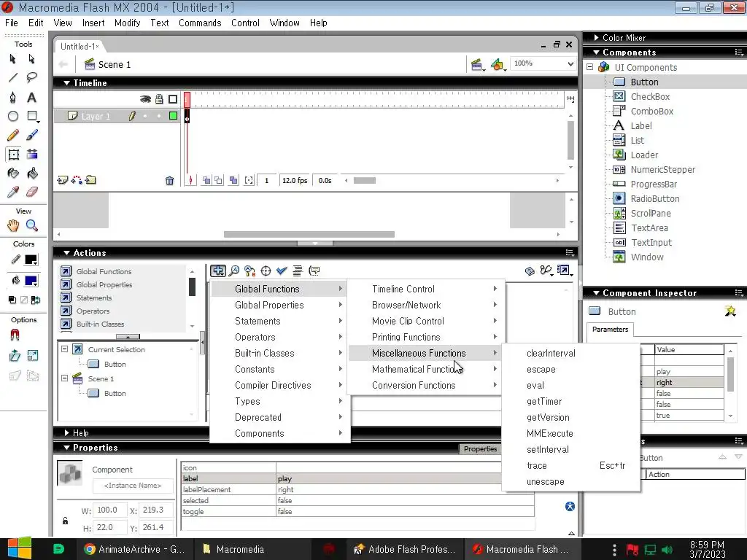Collapse the Actions panel

point(66,253)
